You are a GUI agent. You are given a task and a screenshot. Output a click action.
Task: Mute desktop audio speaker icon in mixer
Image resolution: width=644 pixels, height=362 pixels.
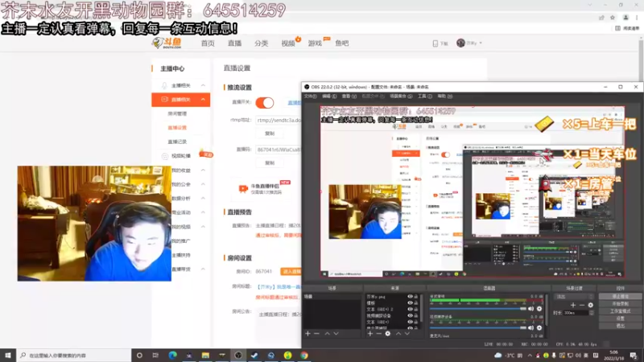(531, 309)
